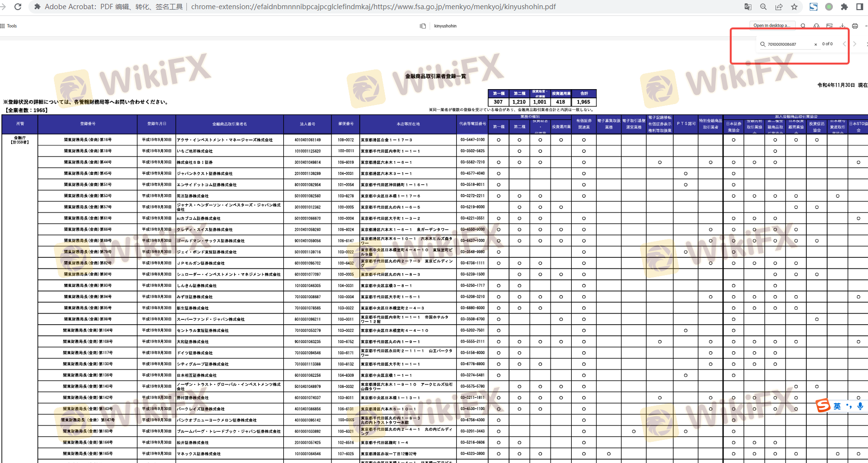Viewport: 868px width, 463px height.
Task: Click the 登録年月日 column header
Action: click(157, 124)
